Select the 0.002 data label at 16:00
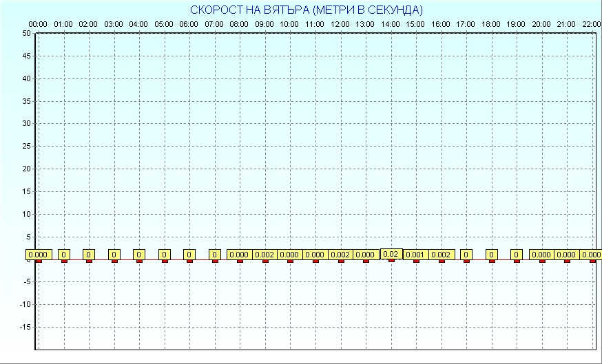602x364 pixels. tap(442, 255)
